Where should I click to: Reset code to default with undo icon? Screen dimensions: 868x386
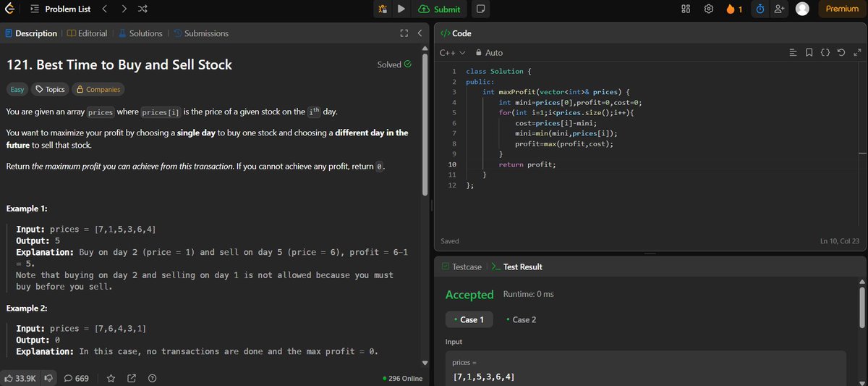point(841,53)
